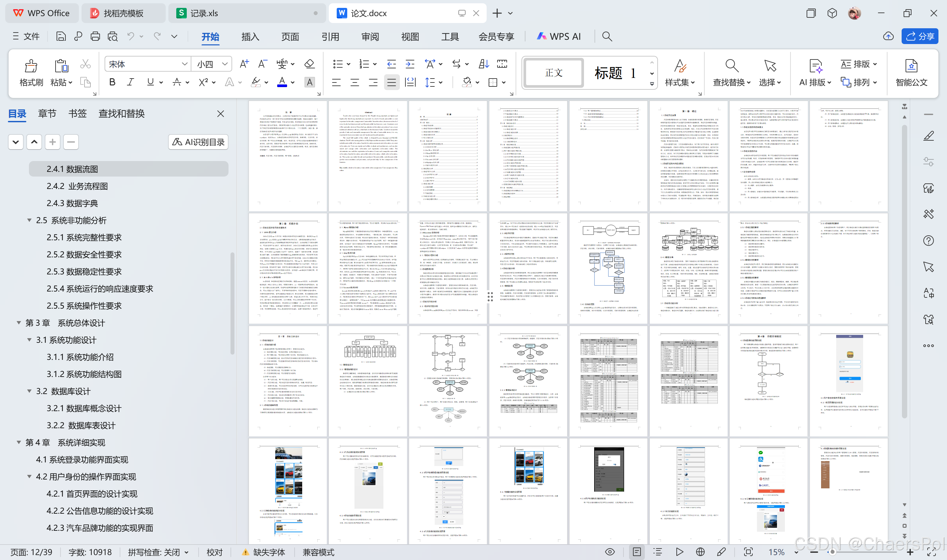
Task: Click the Print icon in quick toolbar
Action: pos(95,36)
